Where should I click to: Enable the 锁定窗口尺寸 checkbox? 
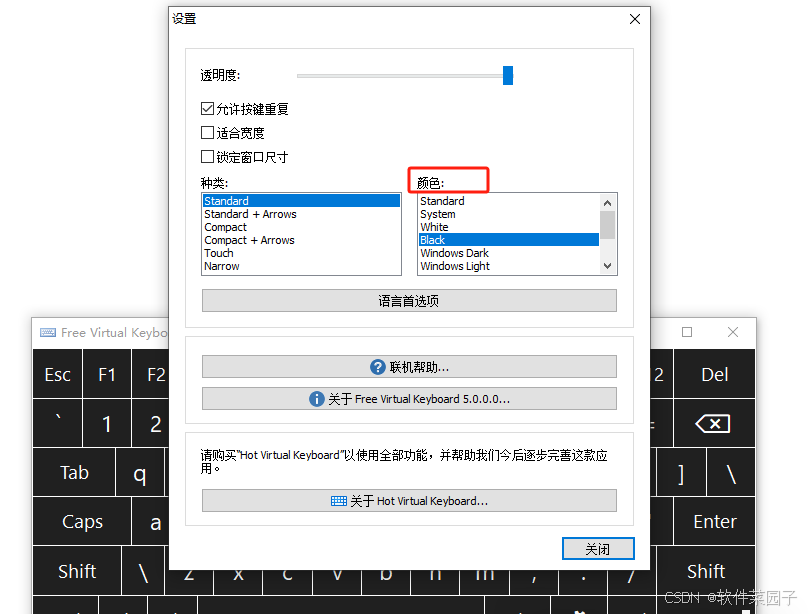click(x=207, y=156)
